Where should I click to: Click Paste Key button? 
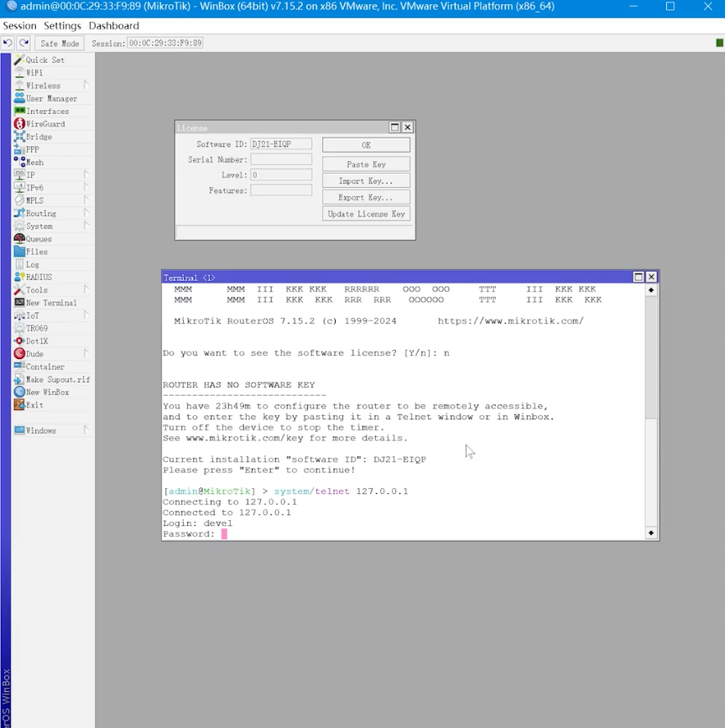(x=366, y=164)
